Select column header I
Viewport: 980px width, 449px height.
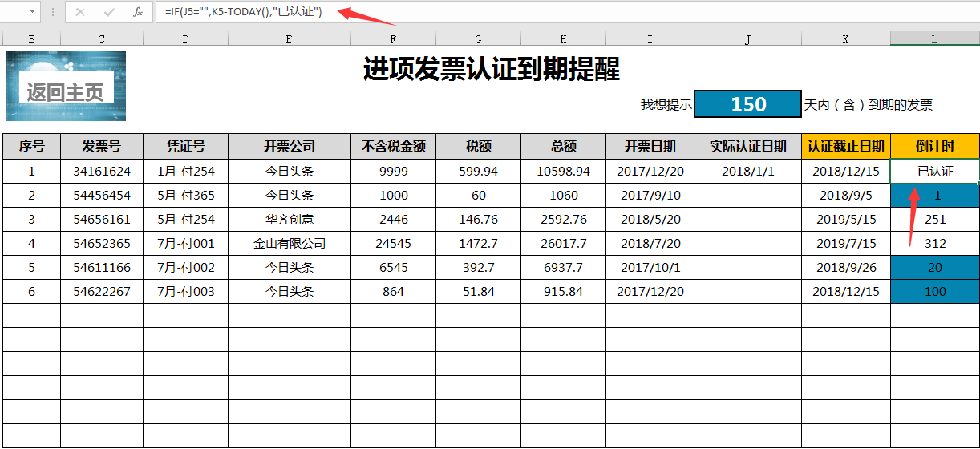[x=650, y=38]
